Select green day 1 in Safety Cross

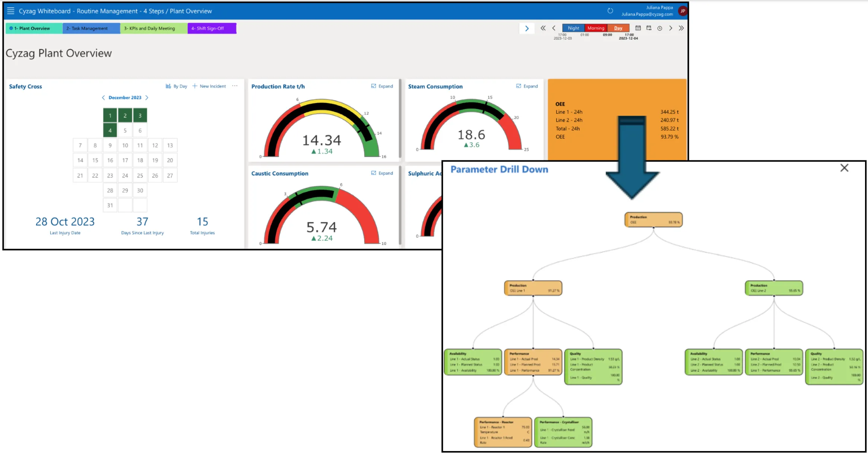[110, 115]
